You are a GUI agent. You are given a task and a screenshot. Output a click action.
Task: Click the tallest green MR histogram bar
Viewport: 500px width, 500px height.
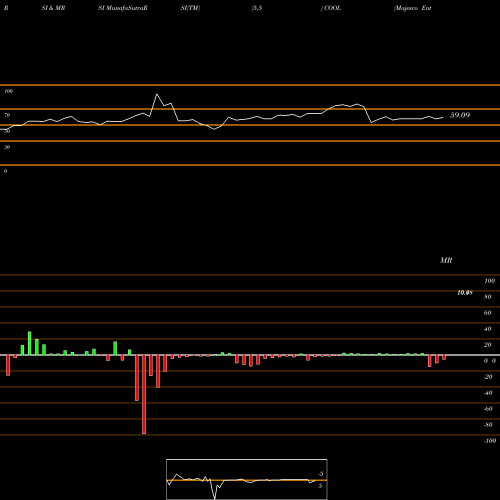30,343
